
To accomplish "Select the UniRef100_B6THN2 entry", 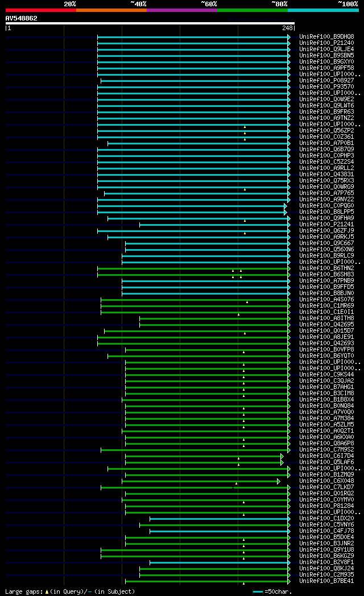I will [x=326, y=268].
